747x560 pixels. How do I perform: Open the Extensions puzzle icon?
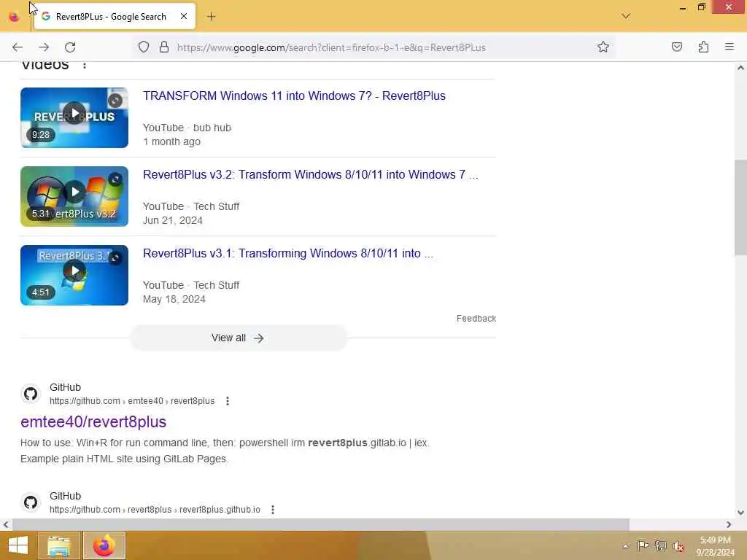click(x=703, y=47)
